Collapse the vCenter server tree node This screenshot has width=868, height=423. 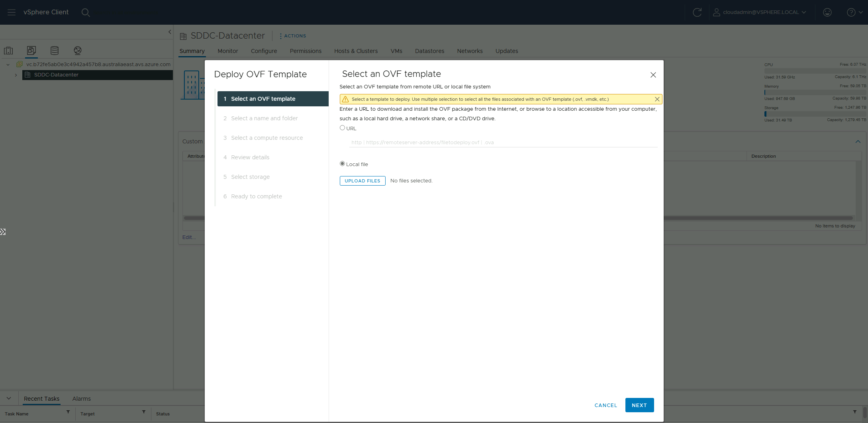(8, 65)
